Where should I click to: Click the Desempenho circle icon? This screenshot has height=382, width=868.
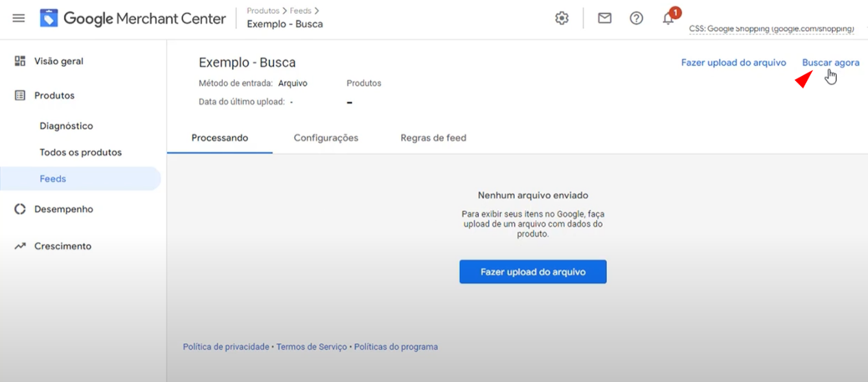tap(20, 209)
